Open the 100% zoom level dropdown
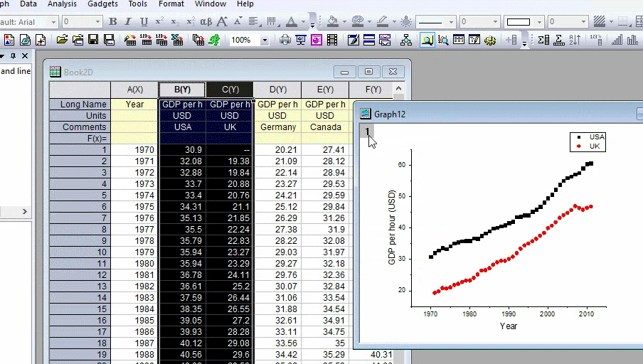 265,41
